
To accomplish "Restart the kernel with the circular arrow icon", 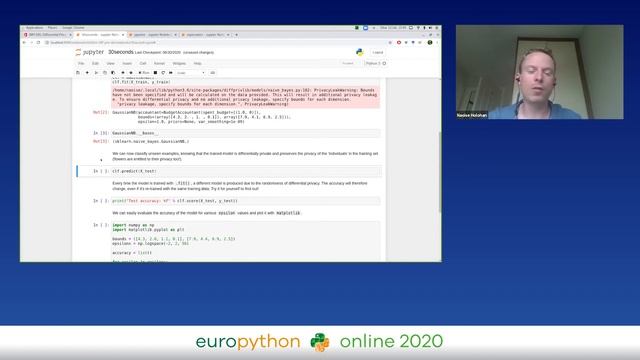I will pos(163,73).
